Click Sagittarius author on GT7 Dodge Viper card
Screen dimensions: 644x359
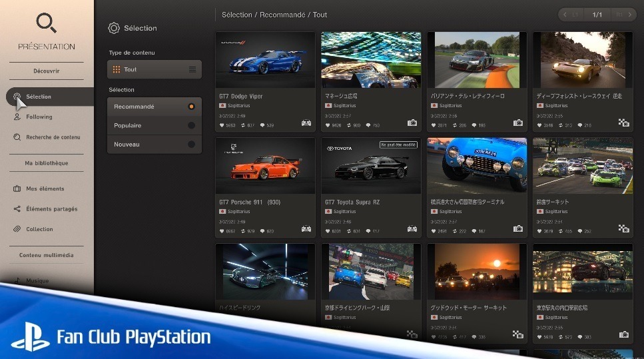coord(238,105)
